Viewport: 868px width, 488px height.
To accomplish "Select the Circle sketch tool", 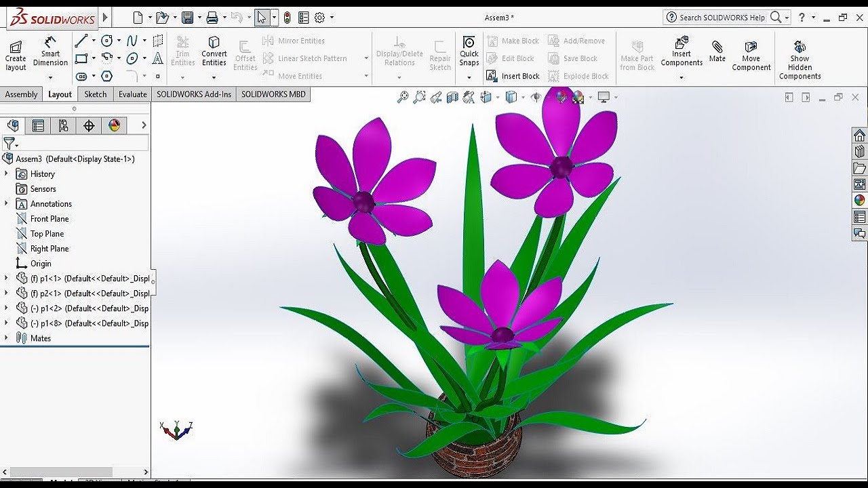I will (106, 41).
